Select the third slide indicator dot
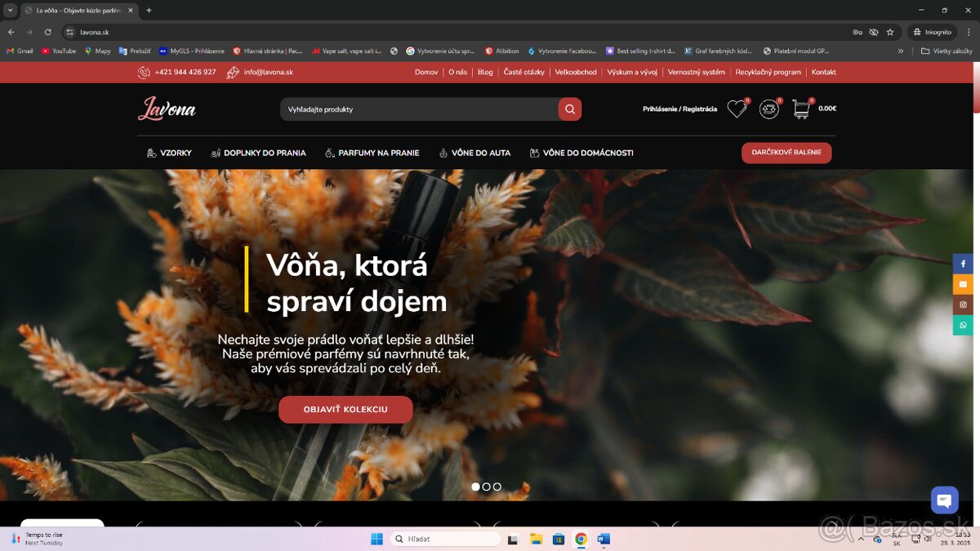This screenshot has height=551, width=980. coord(497,487)
